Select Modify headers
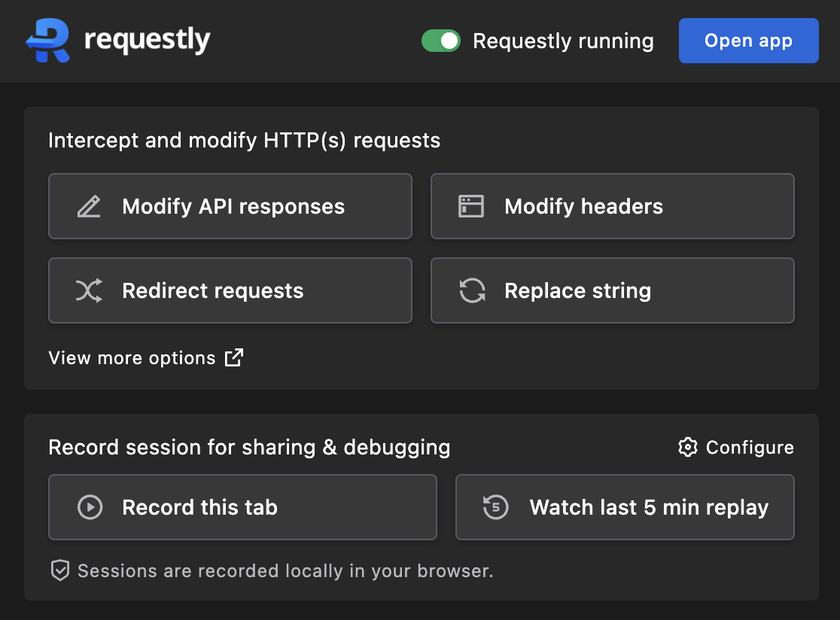The width and height of the screenshot is (840, 620). (x=613, y=205)
